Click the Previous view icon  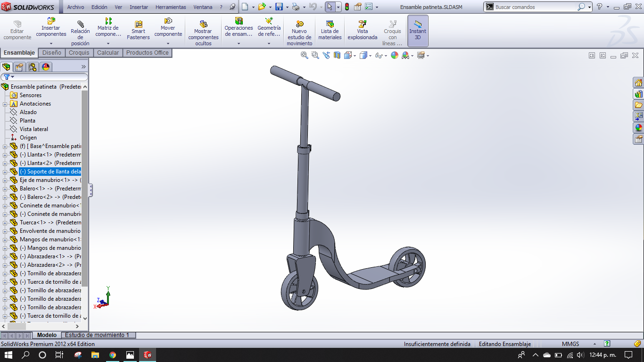click(x=326, y=55)
